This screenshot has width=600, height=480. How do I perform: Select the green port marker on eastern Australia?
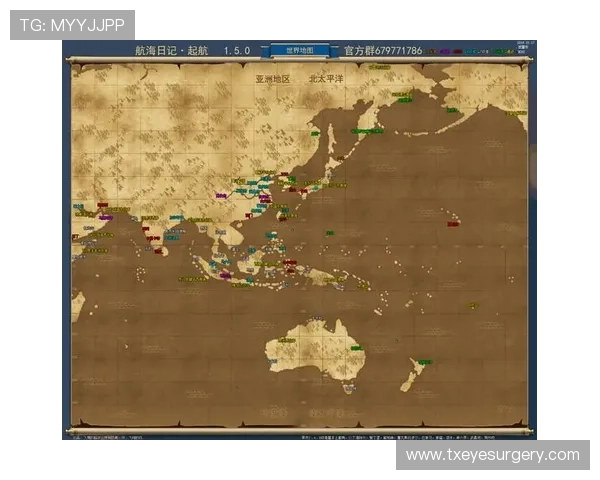[x=358, y=349]
